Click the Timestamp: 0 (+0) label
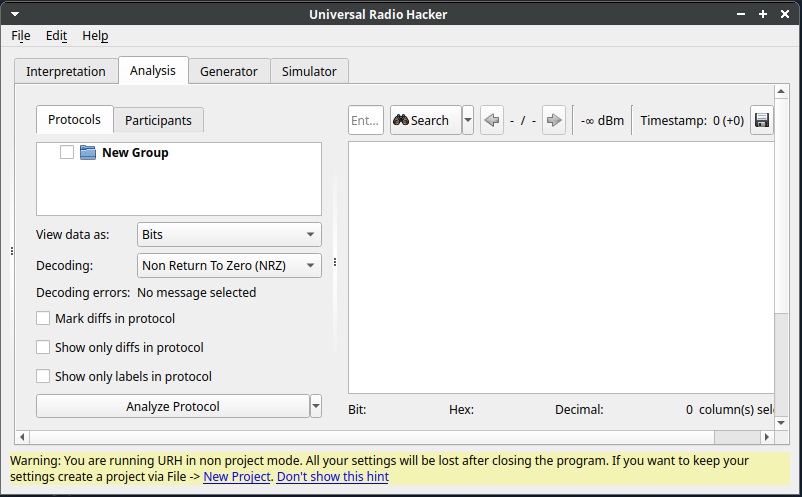The height and width of the screenshot is (497, 802). point(692,121)
